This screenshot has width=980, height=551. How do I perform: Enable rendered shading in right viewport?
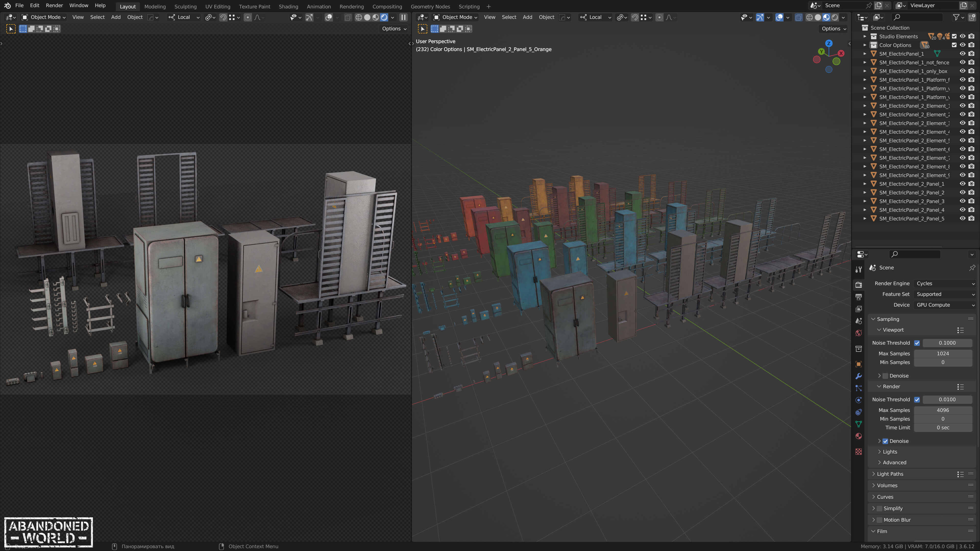coord(835,17)
